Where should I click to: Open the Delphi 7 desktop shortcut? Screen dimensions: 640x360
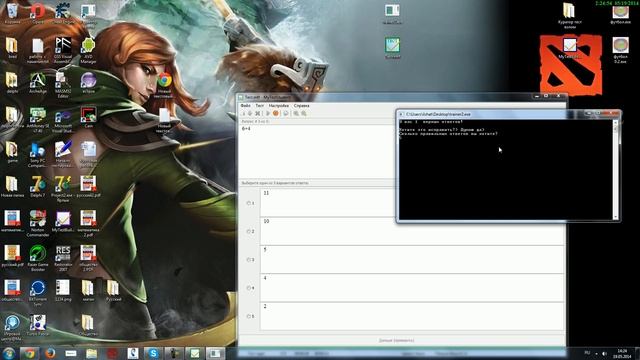click(38, 187)
